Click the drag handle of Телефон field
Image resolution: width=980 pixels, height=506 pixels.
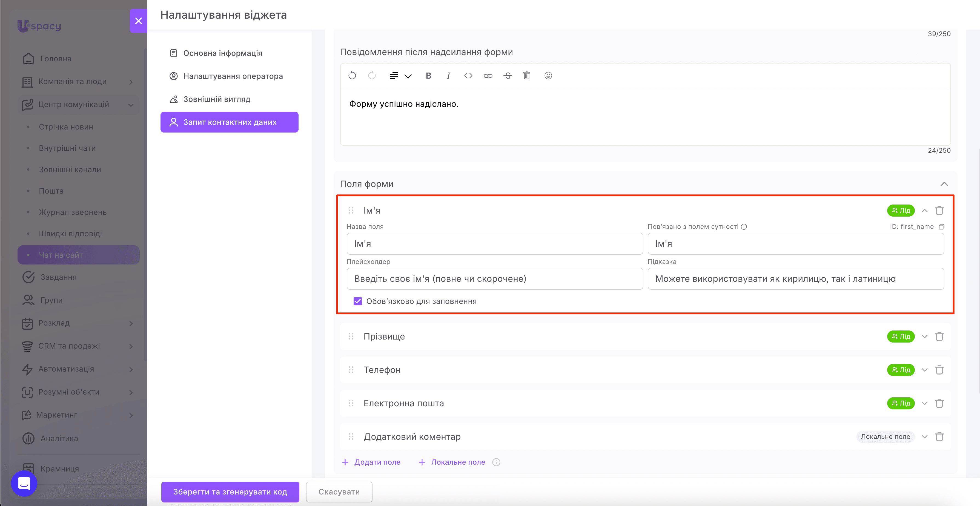pyautogui.click(x=351, y=370)
